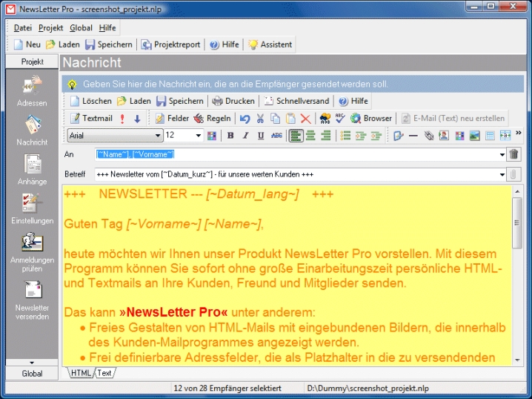Screen dimensions: 532x399
Task: Click the Projektreport toolbar button
Action: [171, 44]
